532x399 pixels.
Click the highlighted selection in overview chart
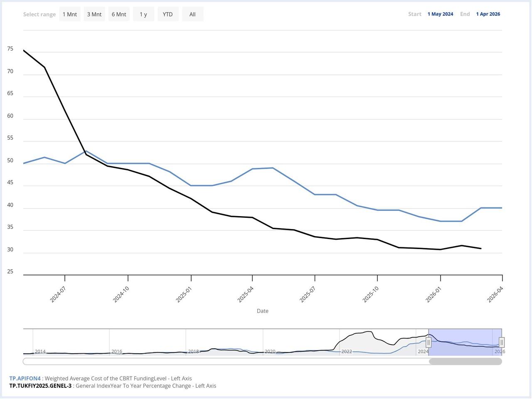coord(465,342)
